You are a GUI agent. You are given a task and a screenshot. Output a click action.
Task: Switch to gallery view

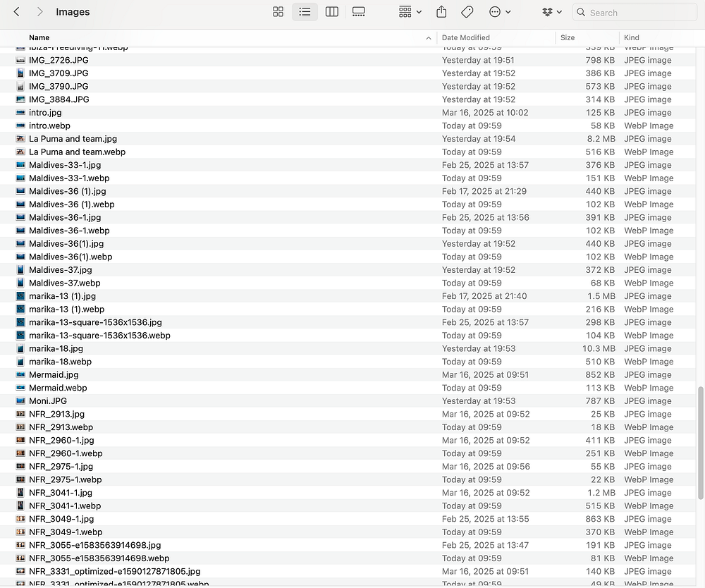coord(358,12)
